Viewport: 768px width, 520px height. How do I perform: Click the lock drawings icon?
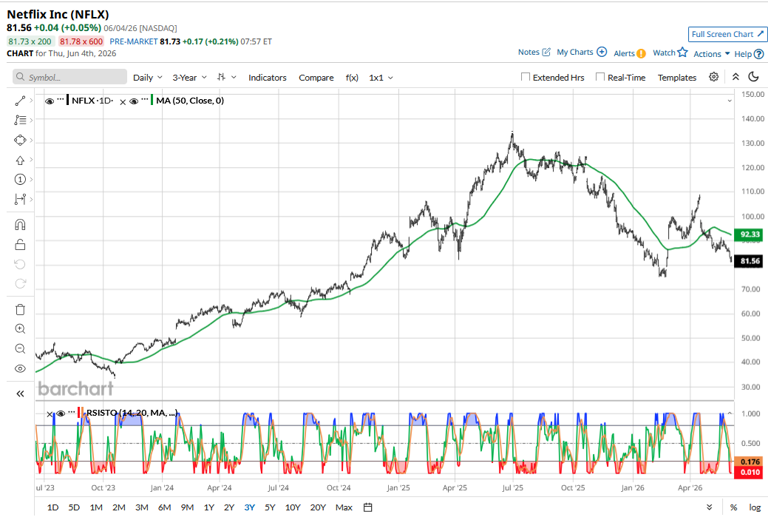pyautogui.click(x=20, y=244)
